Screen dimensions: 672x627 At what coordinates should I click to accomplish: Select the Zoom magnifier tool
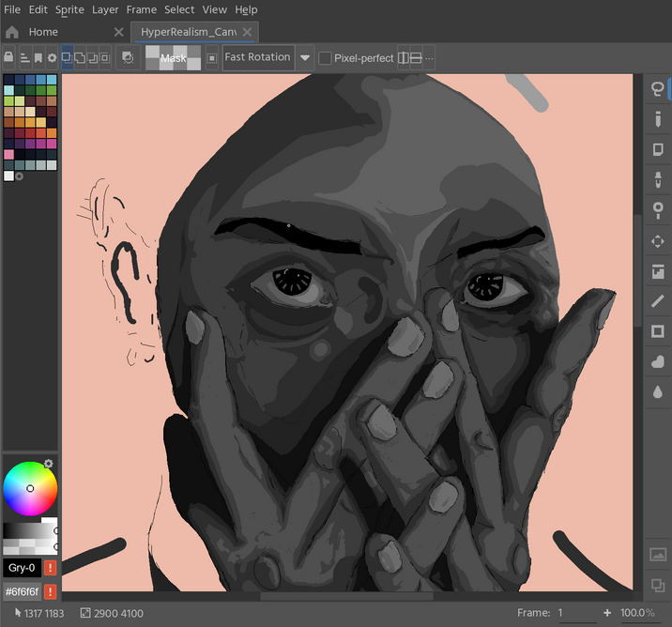tap(657, 209)
